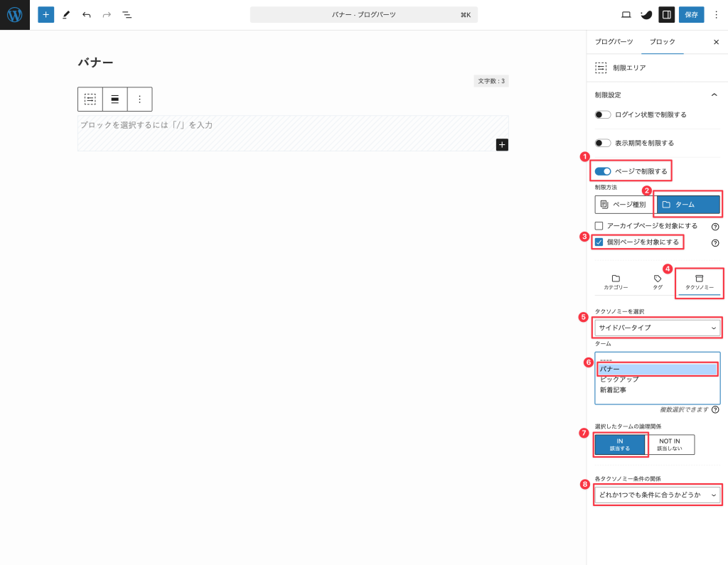Select the NOT IN 該当しない button
The height and width of the screenshot is (565, 728).
671,444
